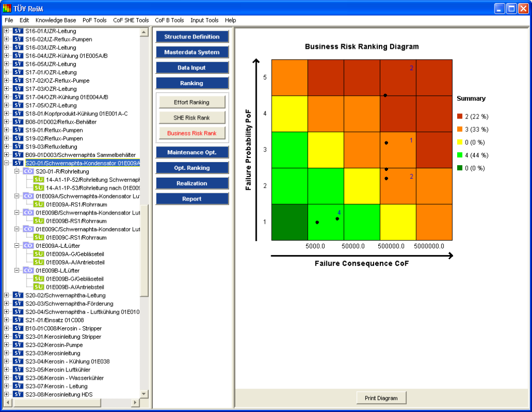Click the SU icon of 01E009A-G/Gebläseteil
The image size is (532, 412).
click(38, 254)
